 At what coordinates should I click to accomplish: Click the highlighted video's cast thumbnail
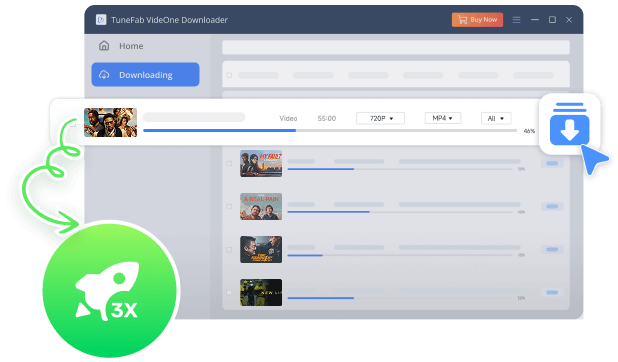click(x=110, y=122)
